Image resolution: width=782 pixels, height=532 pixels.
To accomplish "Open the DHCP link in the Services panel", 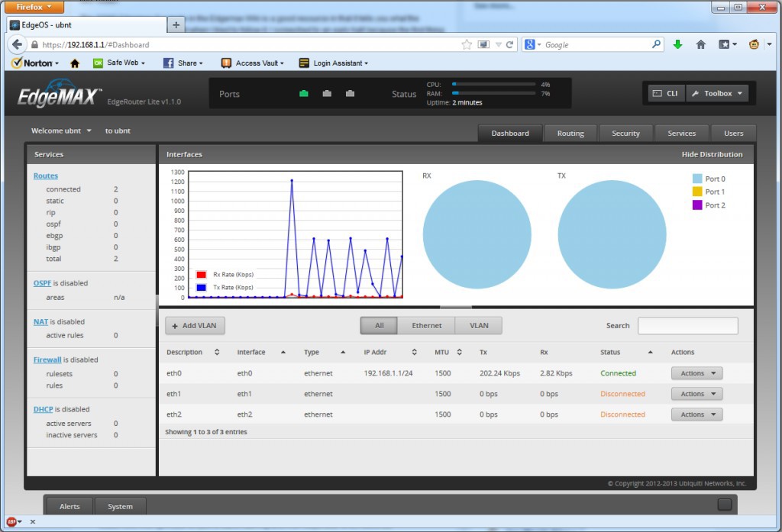I will click(x=43, y=409).
